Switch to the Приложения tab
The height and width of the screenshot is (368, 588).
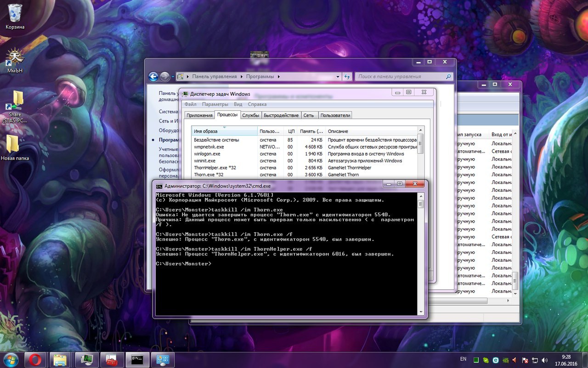[x=199, y=115]
